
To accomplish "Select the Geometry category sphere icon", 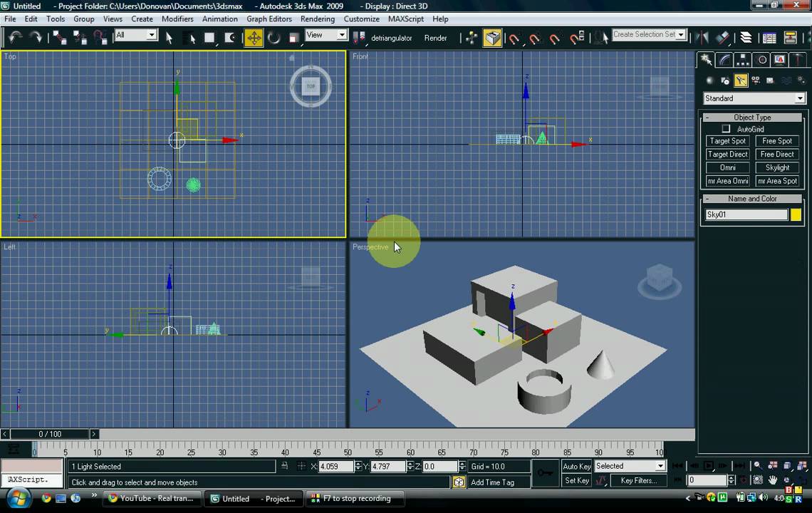I will (x=709, y=81).
